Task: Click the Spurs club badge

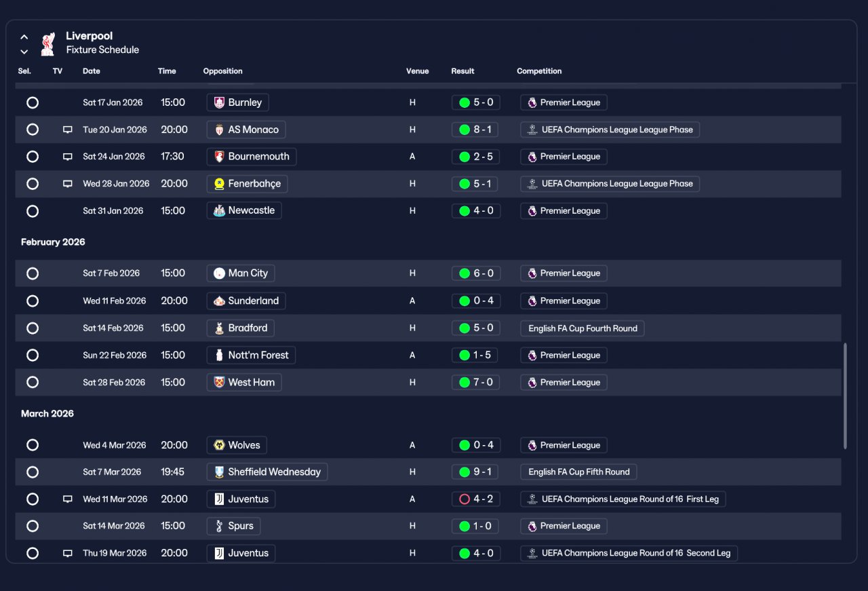Action: 219,526
